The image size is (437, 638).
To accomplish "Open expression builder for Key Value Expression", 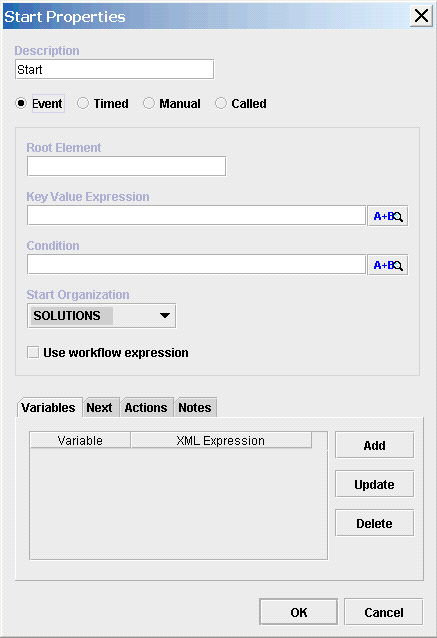I will [x=388, y=216].
